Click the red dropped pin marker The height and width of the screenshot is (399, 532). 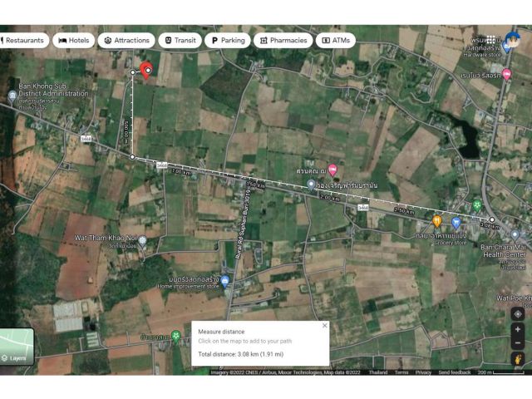(146, 69)
